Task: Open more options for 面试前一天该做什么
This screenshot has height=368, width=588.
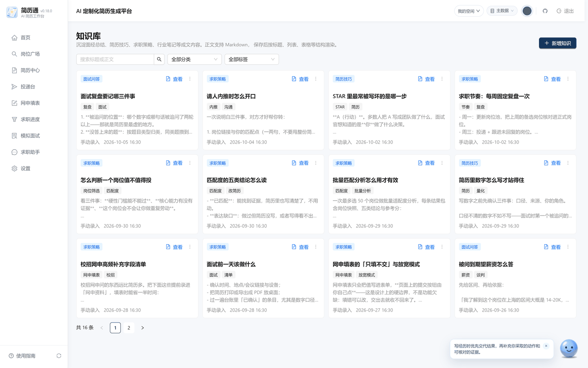Action: 316,247
